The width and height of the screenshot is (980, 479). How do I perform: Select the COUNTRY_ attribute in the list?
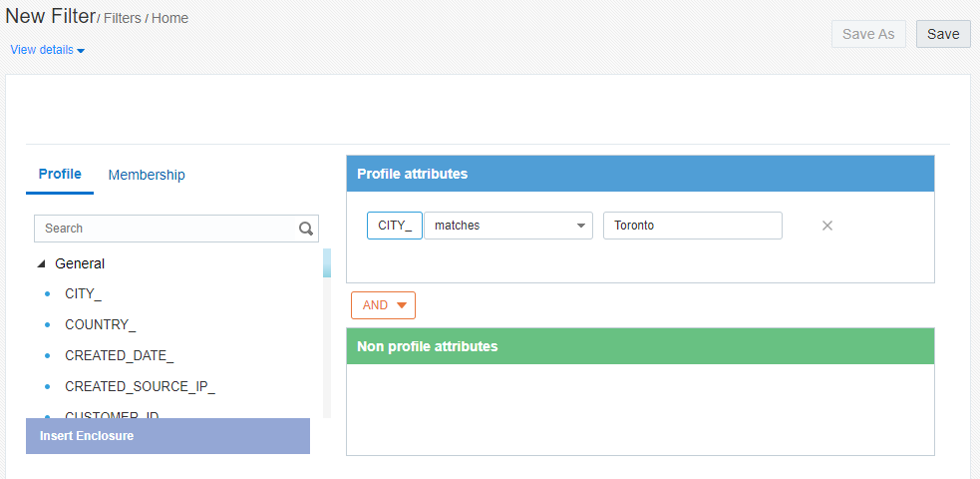pos(100,325)
